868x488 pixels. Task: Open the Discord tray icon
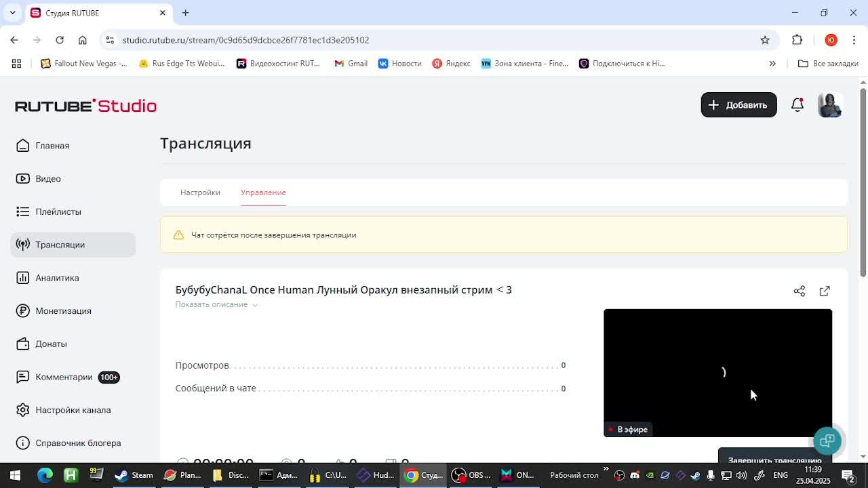point(635,475)
